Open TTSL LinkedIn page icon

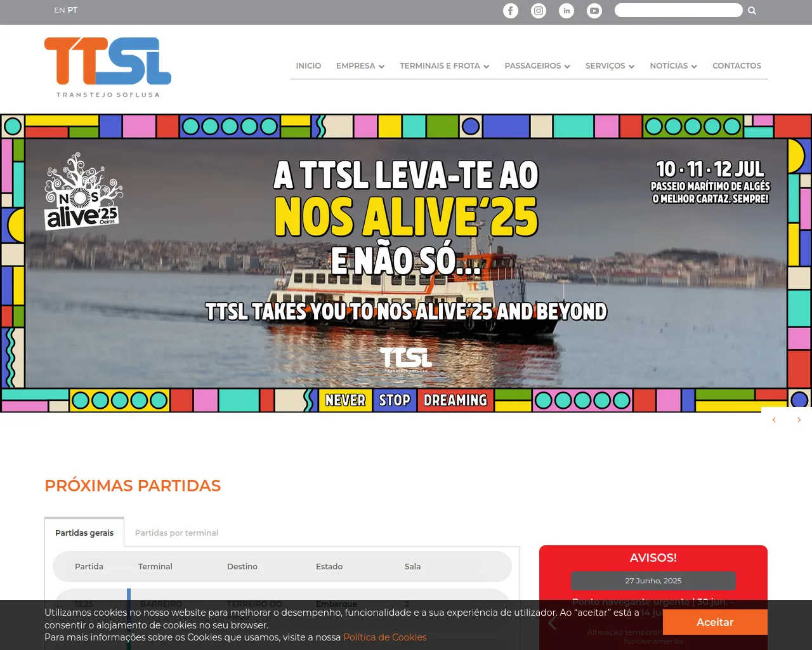566,11
